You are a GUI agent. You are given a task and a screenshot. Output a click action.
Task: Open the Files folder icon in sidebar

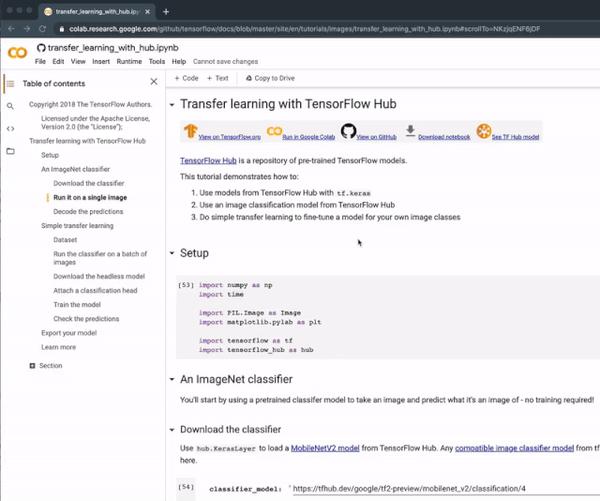click(10, 151)
